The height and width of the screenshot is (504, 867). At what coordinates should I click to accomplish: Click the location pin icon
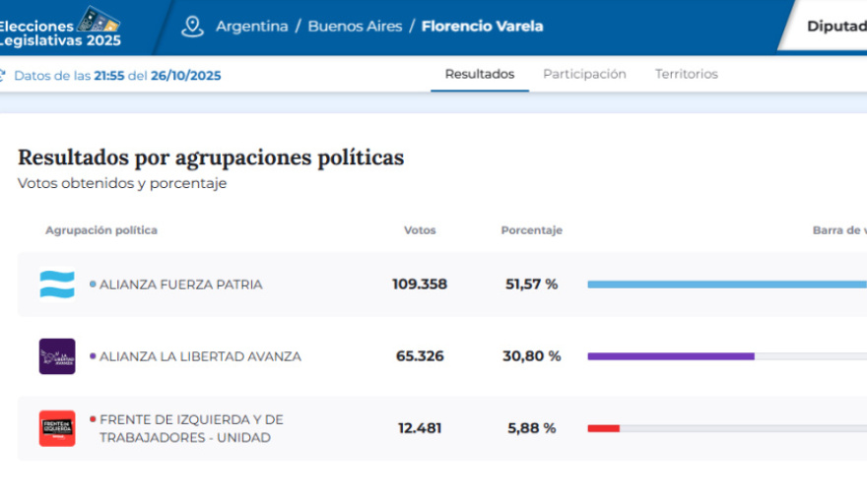pos(192,27)
